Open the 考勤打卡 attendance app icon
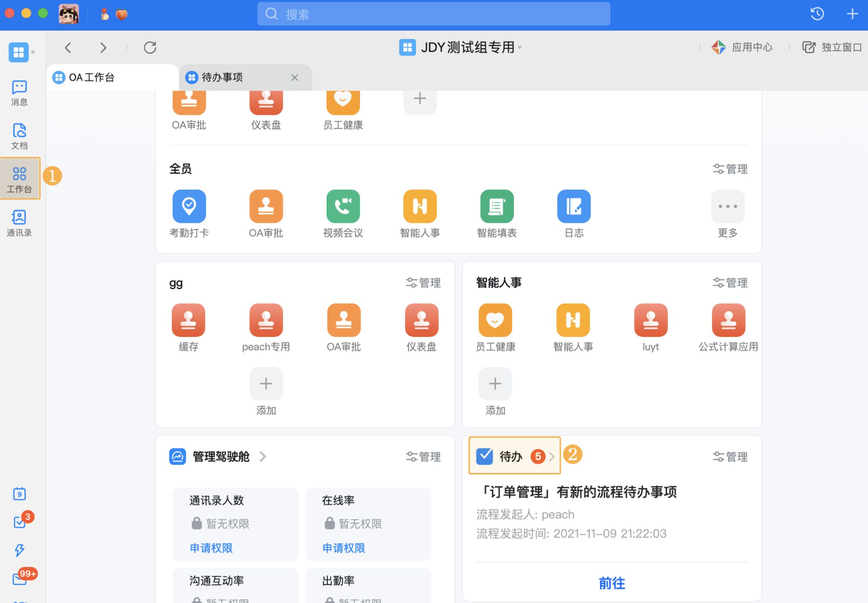 click(x=189, y=206)
